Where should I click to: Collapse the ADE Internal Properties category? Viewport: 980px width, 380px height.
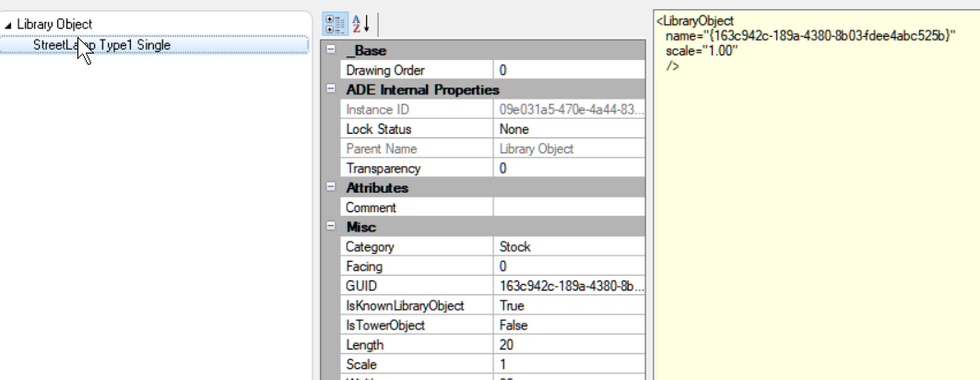[x=331, y=89]
